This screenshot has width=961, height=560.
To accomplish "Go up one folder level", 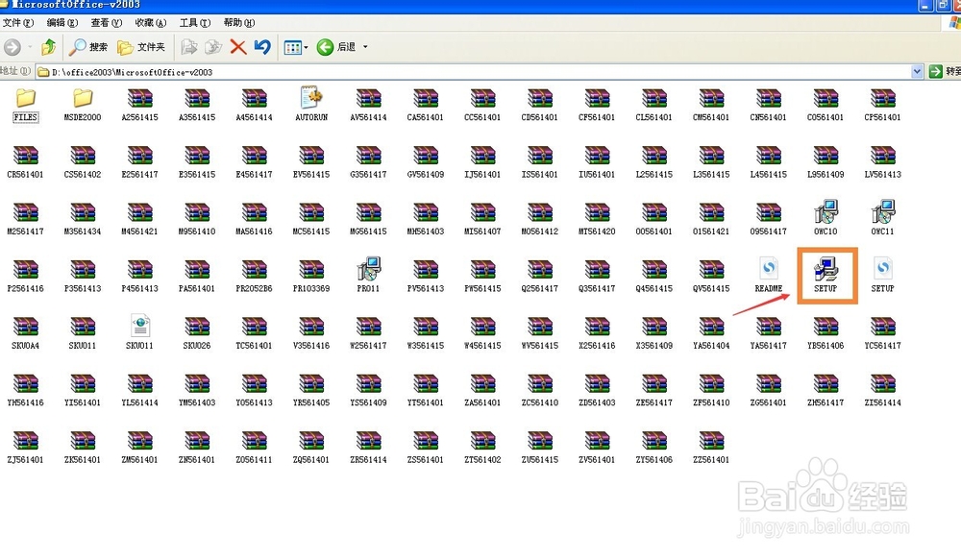I will point(48,46).
